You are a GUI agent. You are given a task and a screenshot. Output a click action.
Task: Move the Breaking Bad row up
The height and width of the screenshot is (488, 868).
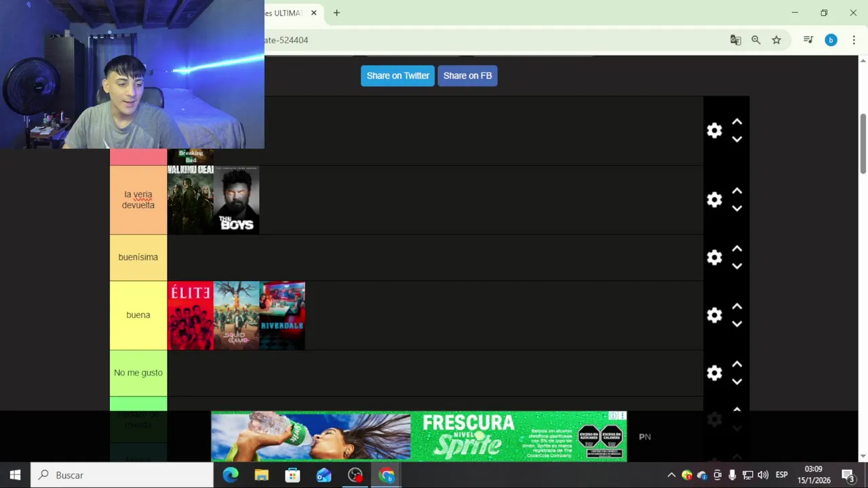pos(737,122)
